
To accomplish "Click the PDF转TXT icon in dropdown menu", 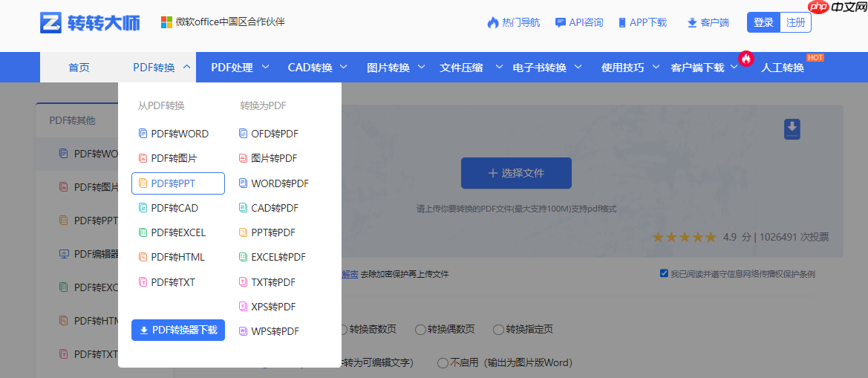I will click(x=143, y=282).
